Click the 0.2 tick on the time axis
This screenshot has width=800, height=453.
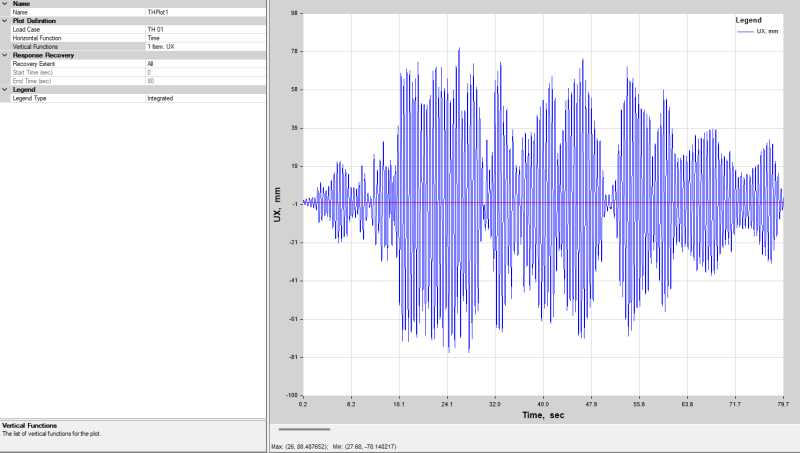pos(303,404)
